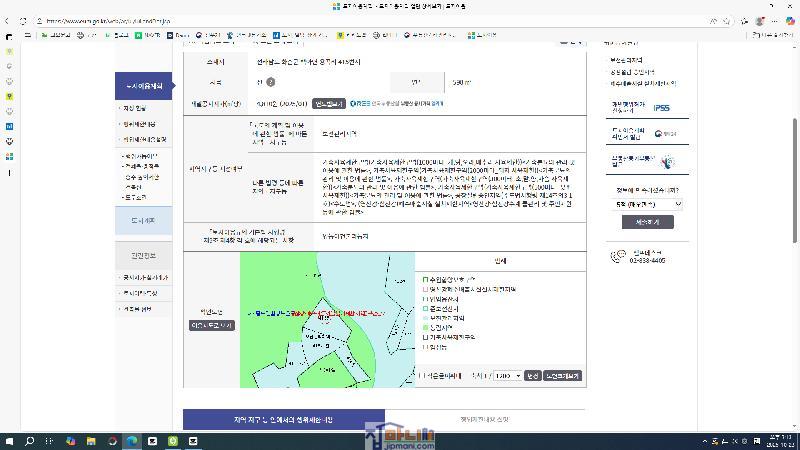Toggle the green-filled legend checkbox
The height and width of the screenshot is (450, 800).
tap(424, 327)
